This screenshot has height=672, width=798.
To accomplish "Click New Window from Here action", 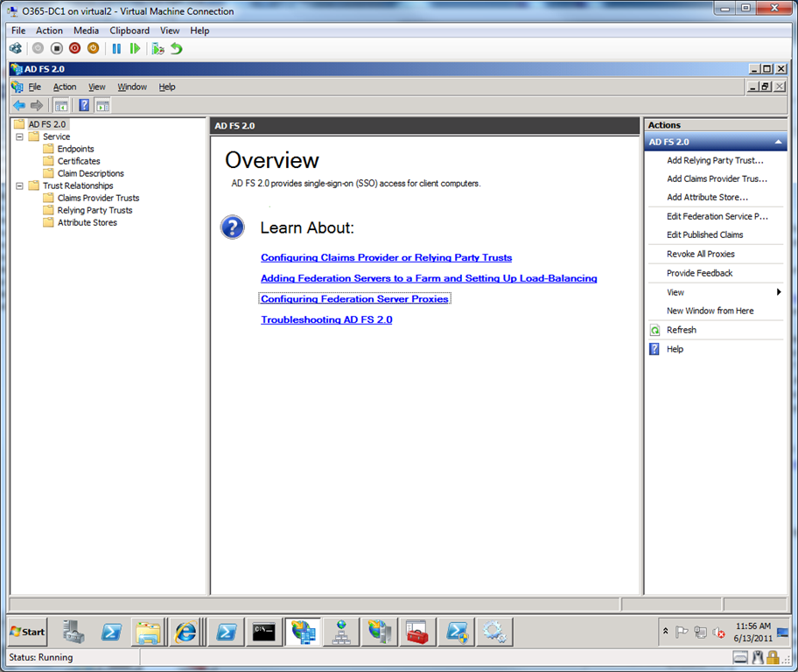I will tap(710, 311).
